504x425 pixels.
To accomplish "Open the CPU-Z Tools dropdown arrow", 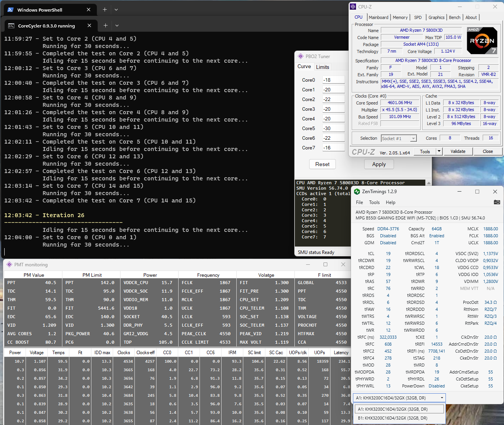I will click(x=439, y=151).
